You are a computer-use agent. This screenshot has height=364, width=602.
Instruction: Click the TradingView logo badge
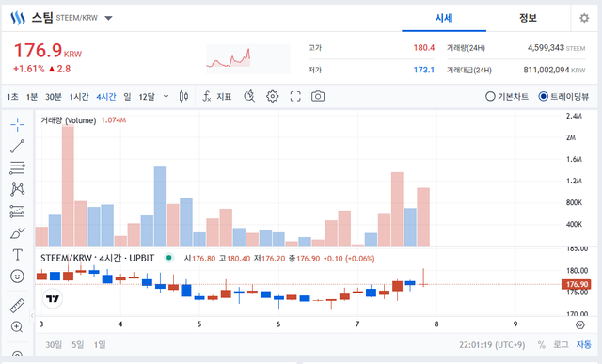53,298
